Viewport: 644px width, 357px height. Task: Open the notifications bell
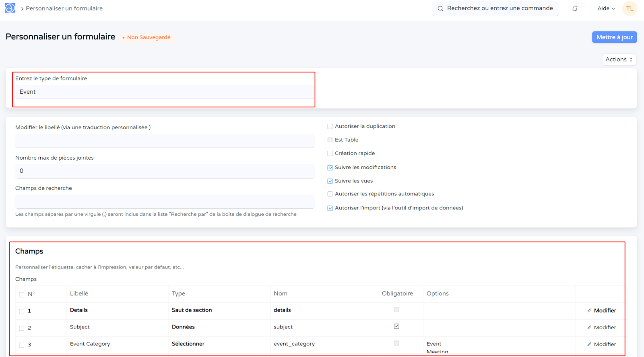(x=575, y=8)
